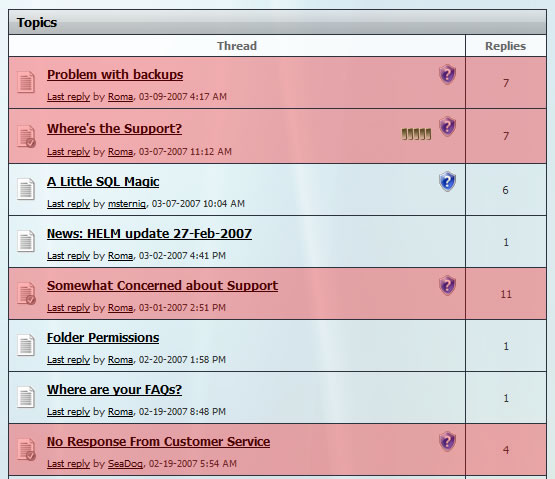Open the Where are your FAQs? thread
The width and height of the screenshot is (555, 479).
(x=114, y=389)
